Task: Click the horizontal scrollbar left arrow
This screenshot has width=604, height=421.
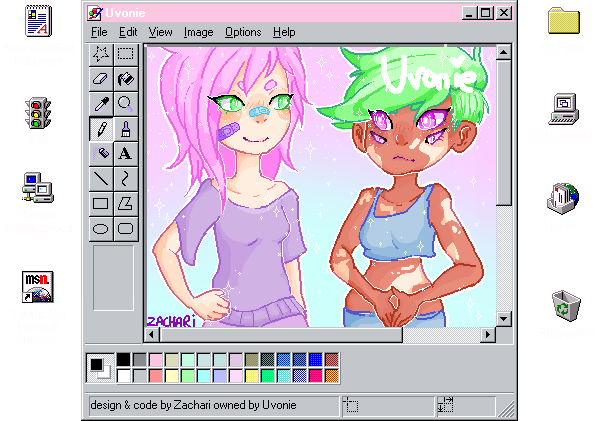Action: 152,335
